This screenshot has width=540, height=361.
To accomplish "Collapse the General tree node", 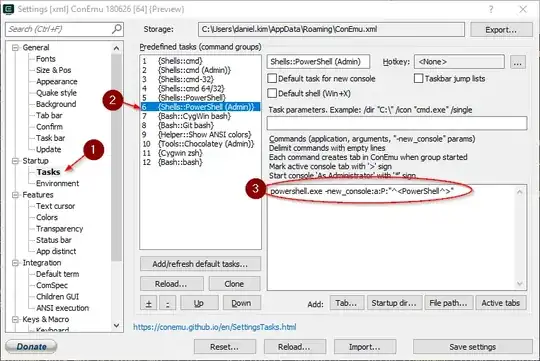I will tap(15, 48).
